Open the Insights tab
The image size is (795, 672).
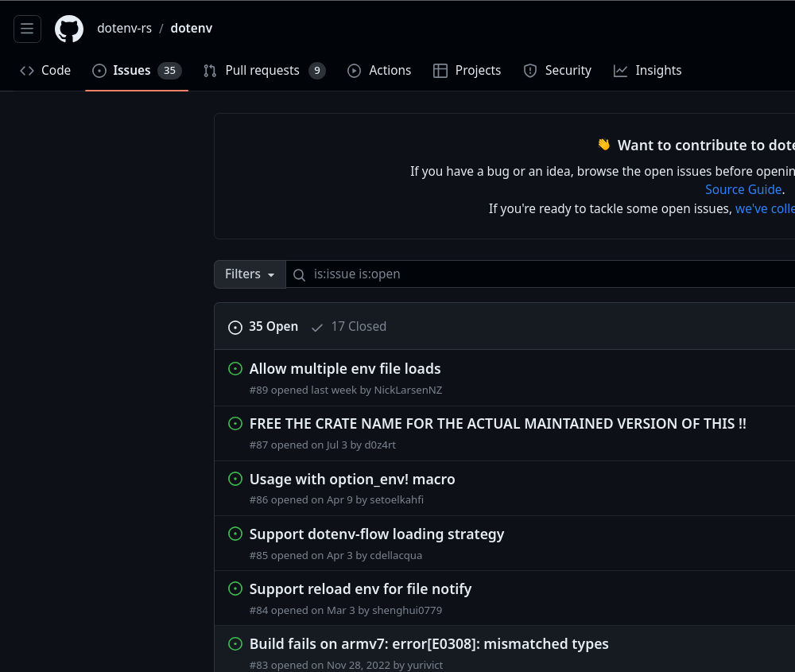[647, 71]
